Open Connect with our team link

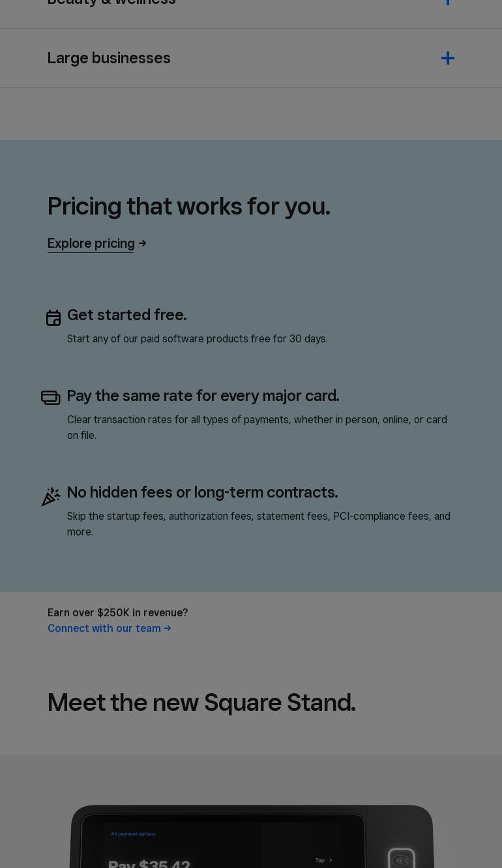104,628
